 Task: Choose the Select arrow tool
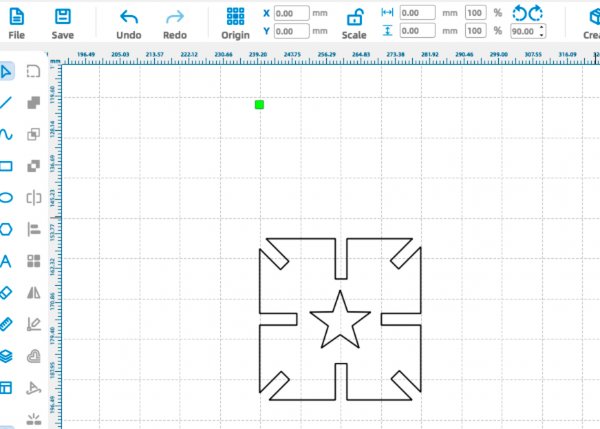(x=6, y=71)
